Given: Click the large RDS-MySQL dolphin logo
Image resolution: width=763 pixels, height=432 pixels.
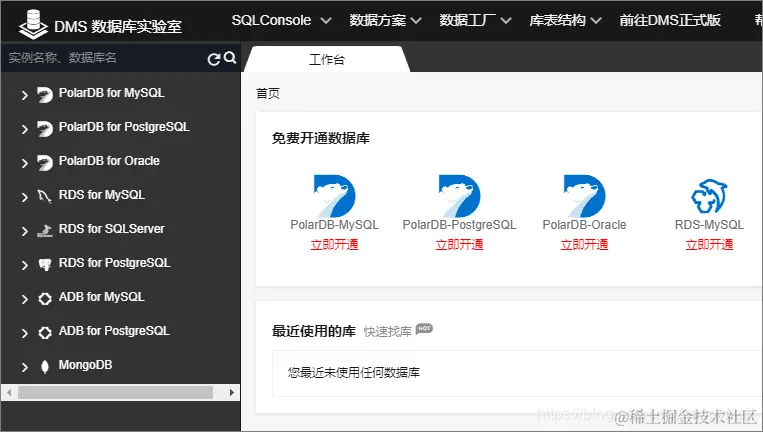Looking at the screenshot, I should pyautogui.click(x=709, y=196).
